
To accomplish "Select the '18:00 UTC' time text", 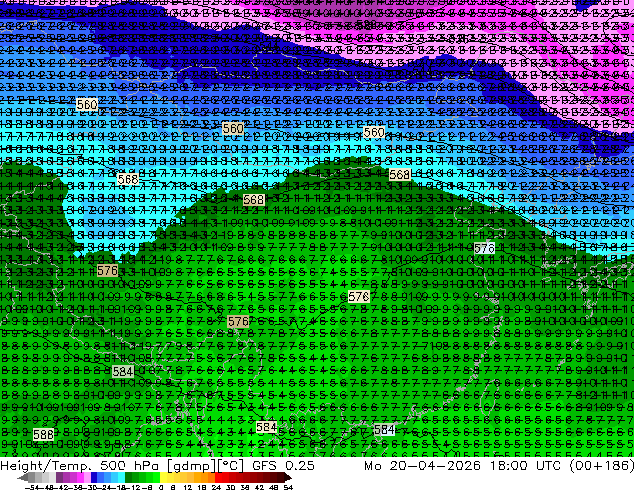I will pyautogui.click(x=525, y=465).
